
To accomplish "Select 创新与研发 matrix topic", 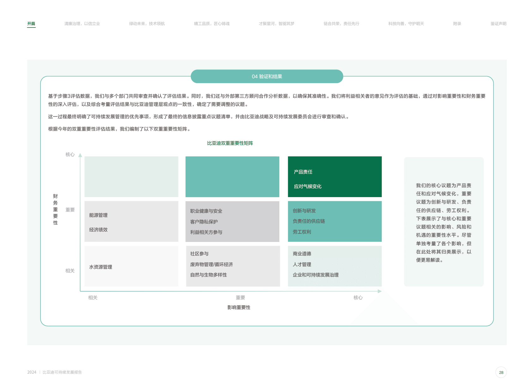I will (304, 211).
